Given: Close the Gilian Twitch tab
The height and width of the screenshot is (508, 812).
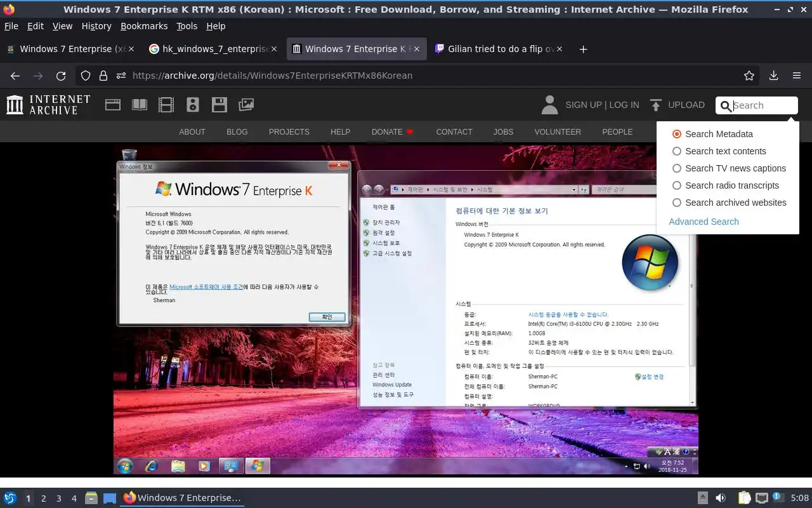Looking at the screenshot, I should point(559,49).
